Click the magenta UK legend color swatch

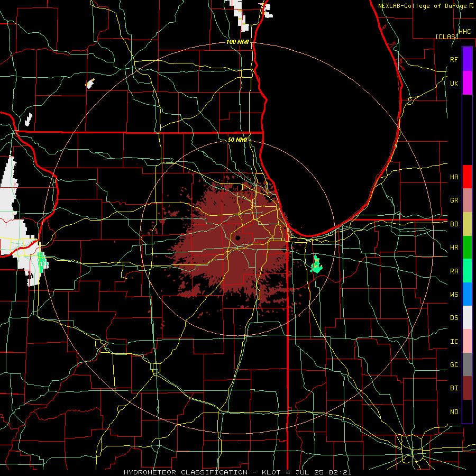467,83
